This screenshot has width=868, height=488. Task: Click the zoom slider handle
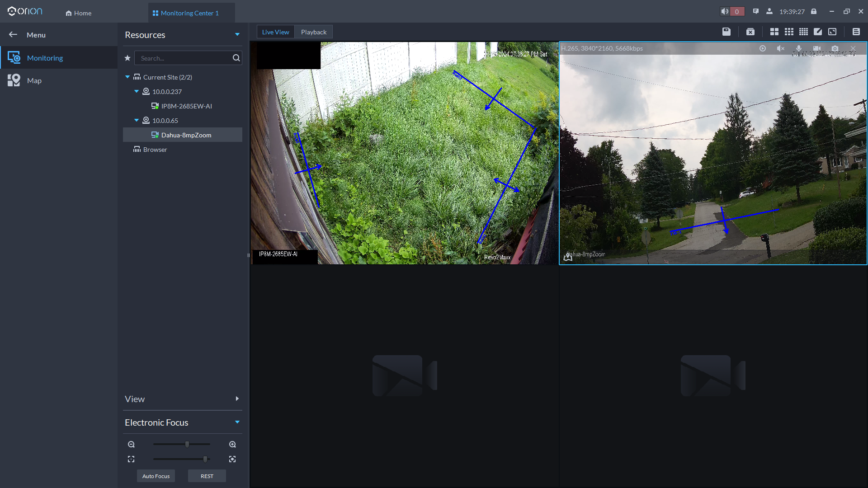(187, 445)
